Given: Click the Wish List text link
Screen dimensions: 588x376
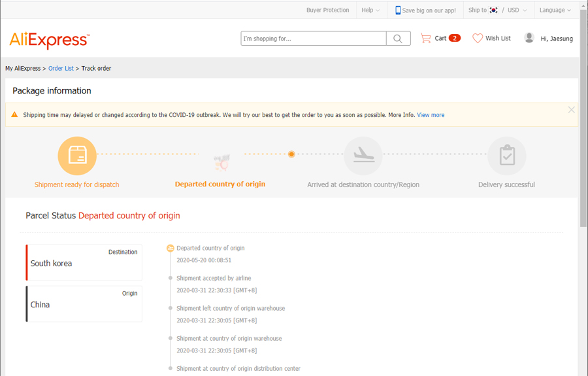Looking at the screenshot, I should pos(498,39).
